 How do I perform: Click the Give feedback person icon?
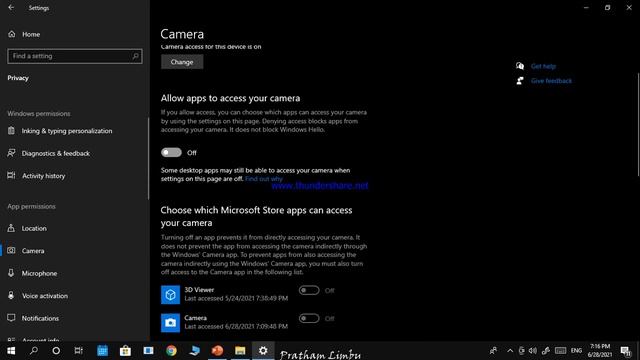point(520,80)
